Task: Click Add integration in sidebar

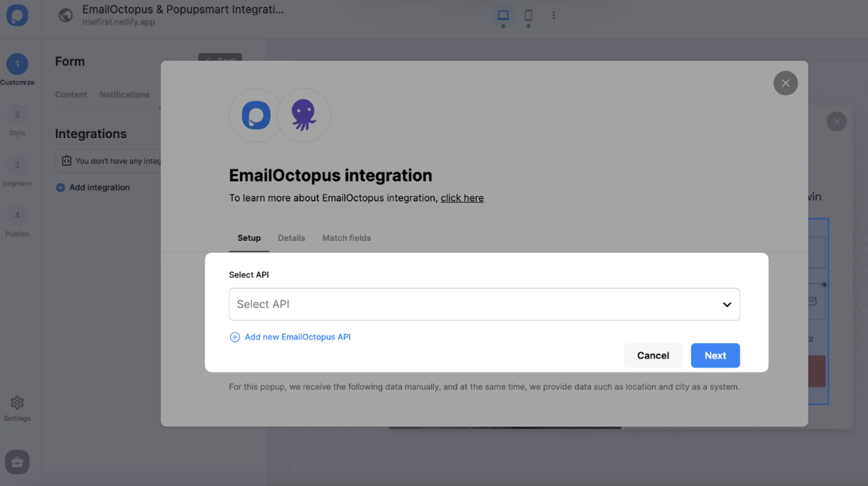Action: pos(99,188)
